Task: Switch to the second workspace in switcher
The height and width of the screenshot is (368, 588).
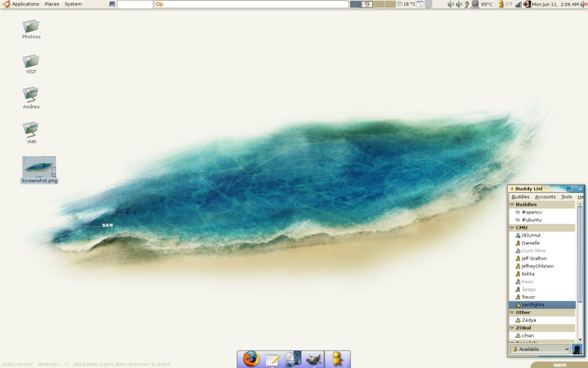Action: click(367, 4)
